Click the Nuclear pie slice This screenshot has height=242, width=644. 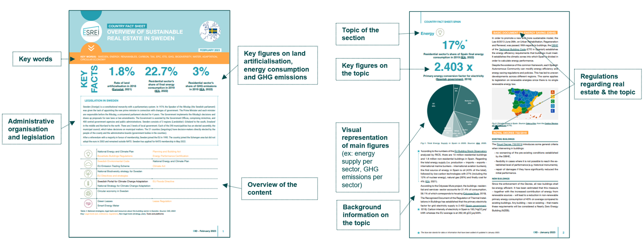tap(469, 122)
